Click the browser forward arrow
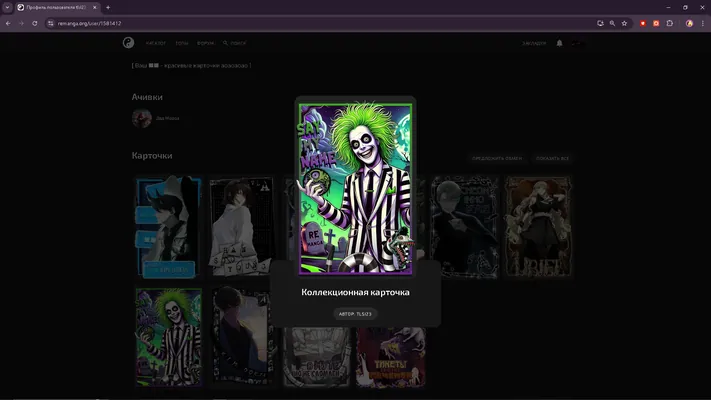 tap(21, 23)
